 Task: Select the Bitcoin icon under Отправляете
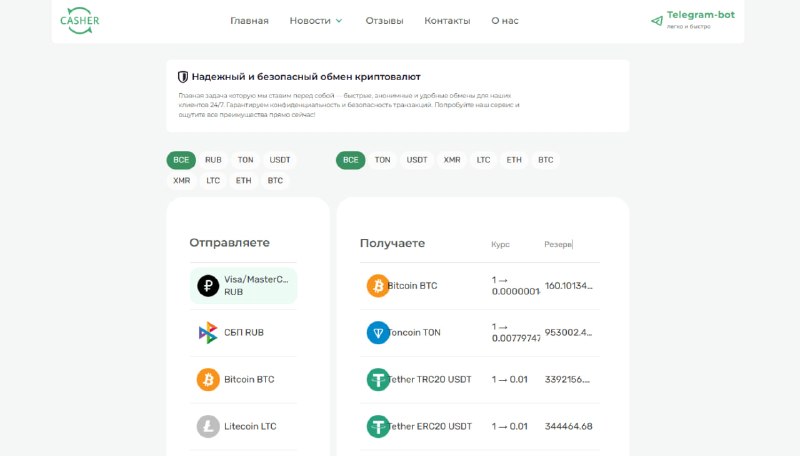(x=208, y=379)
